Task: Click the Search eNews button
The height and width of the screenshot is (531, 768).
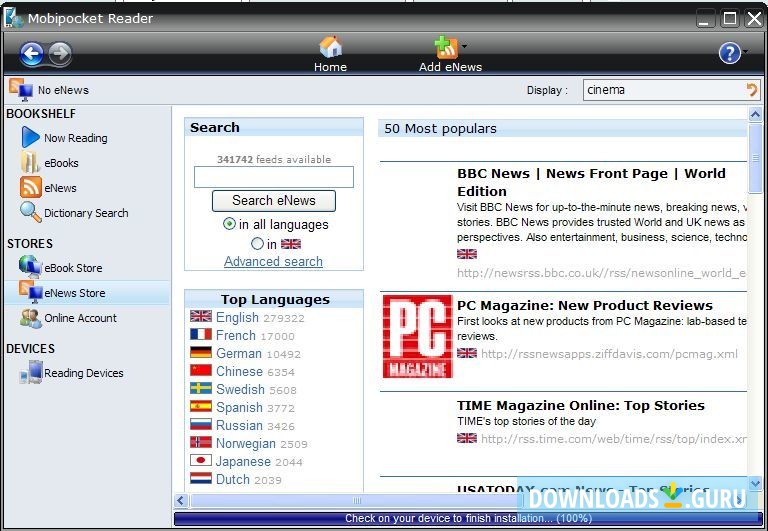Action: click(274, 201)
